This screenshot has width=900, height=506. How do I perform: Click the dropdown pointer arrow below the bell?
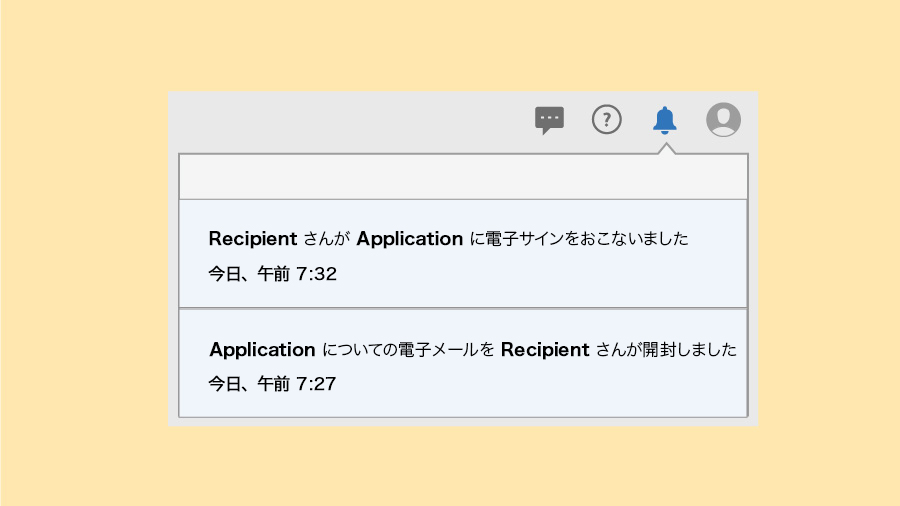point(665,149)
